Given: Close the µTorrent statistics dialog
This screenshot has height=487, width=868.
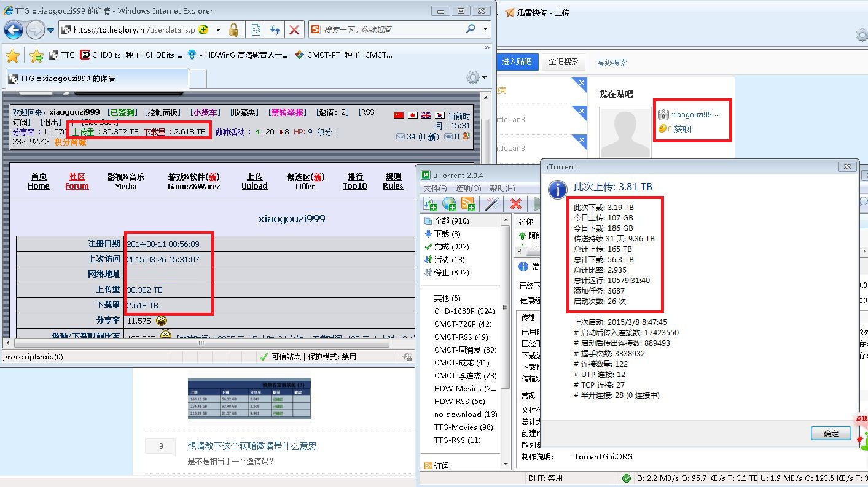Looking at the screenshot, I should (846, 166).
